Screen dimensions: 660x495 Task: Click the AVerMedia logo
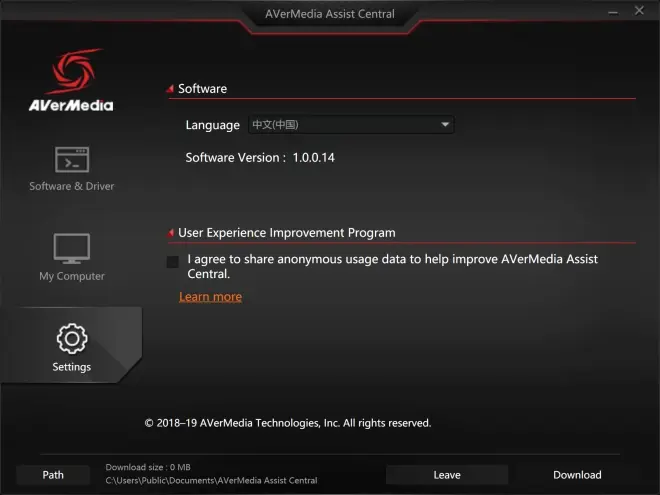tap(71, 80)
